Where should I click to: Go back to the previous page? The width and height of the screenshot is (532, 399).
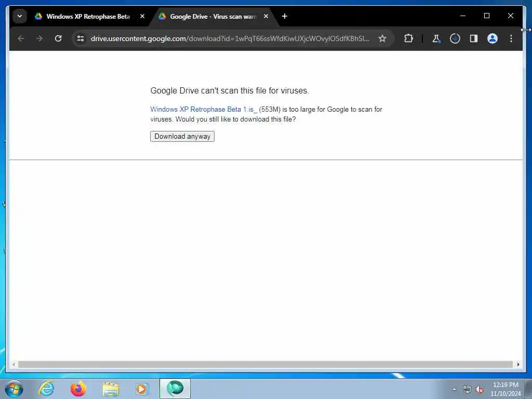(21, 38)
